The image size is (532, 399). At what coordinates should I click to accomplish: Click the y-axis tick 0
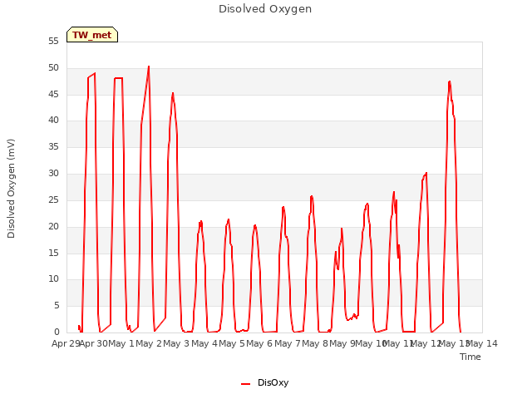point(57,332)
